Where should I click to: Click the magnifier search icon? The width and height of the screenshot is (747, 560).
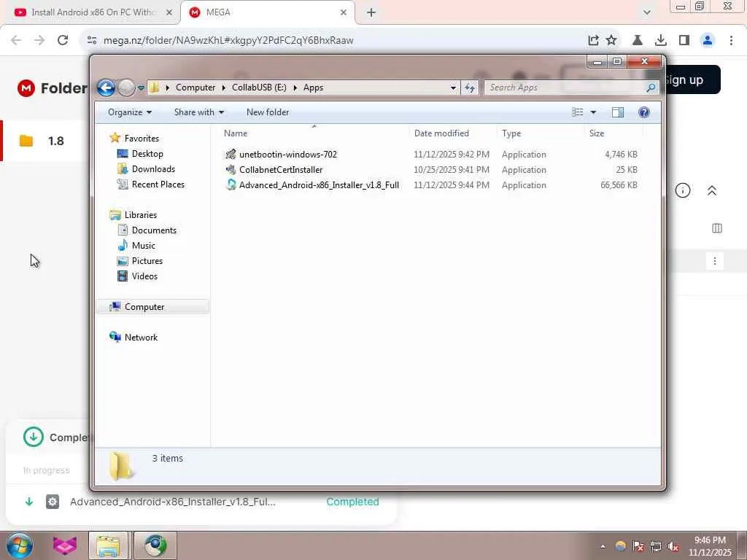point(651,87)
